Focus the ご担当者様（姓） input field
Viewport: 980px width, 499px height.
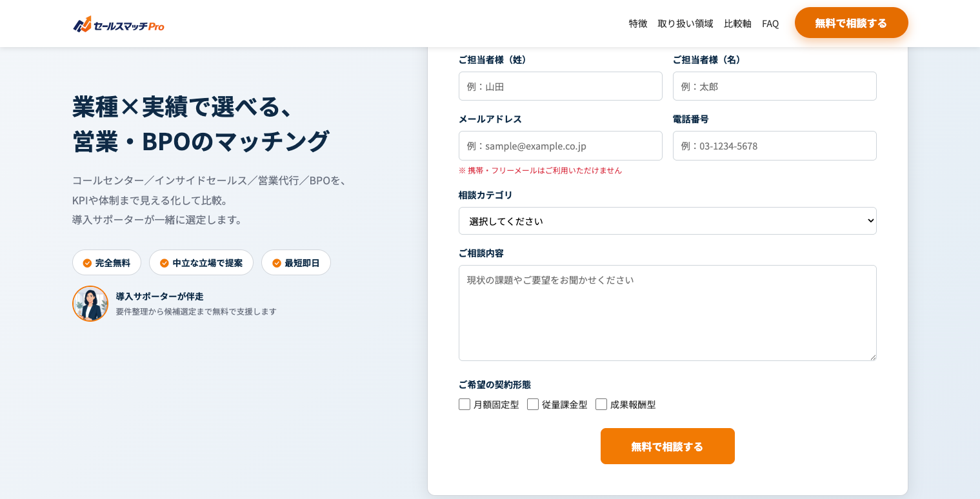(560, 86)
